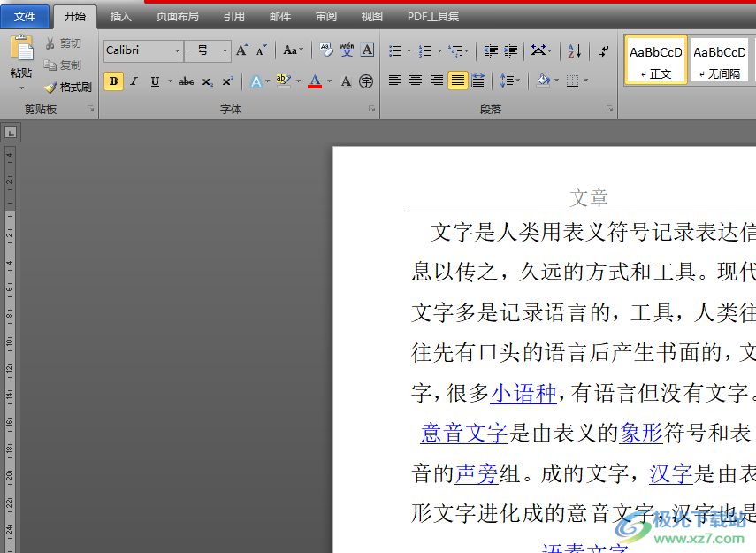Click the Subscript x₂ icon
The width and height of the screenshot is (756, 553).
(x=207, y=81)
